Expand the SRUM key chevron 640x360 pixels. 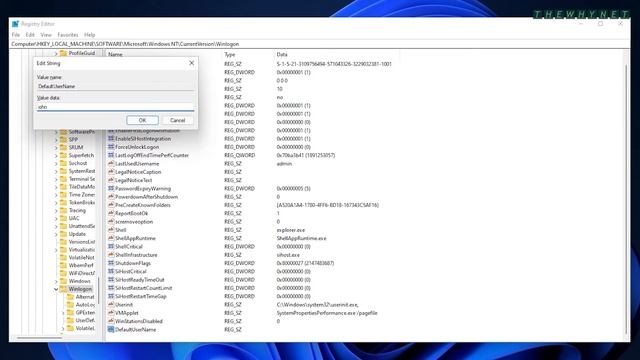click(x=56, y=147)
